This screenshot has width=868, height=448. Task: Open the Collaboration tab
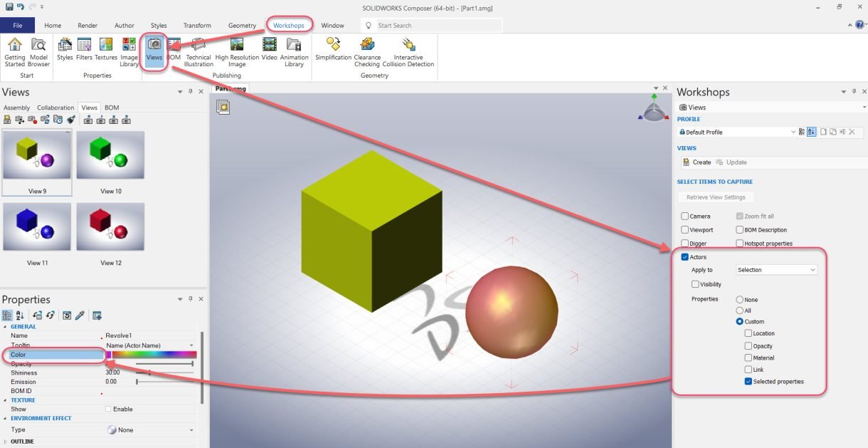click(x=55, y=108)
